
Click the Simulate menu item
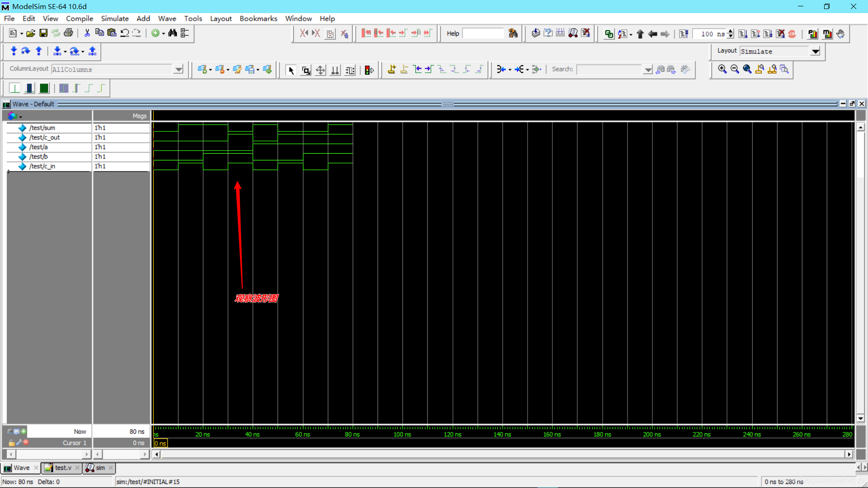114,19
